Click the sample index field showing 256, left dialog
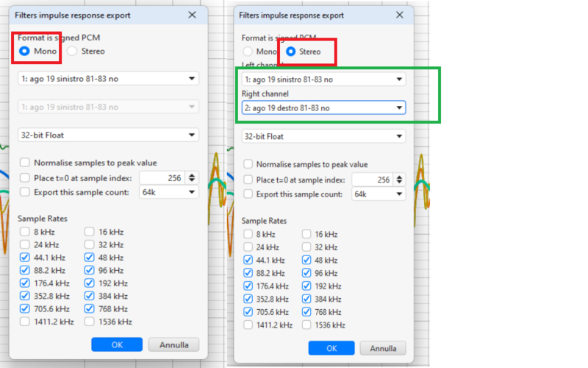The height and width of the screenshot is (368, 588). click(162, 178)
